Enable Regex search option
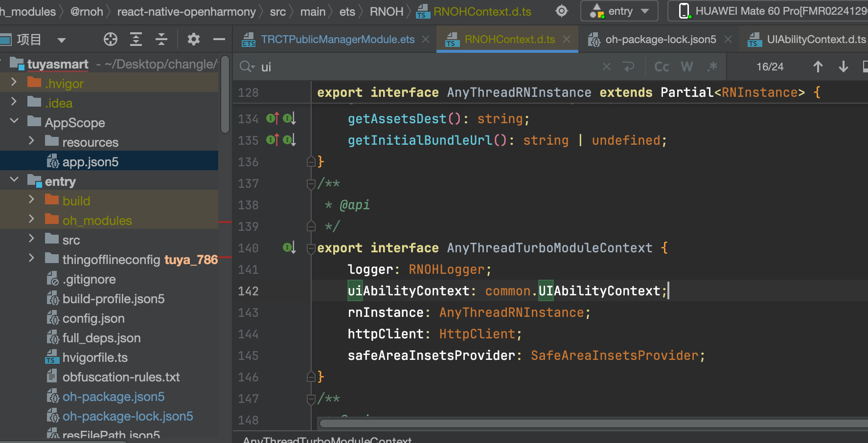Screen dimensions: 868x443 [x=712, y=66]
